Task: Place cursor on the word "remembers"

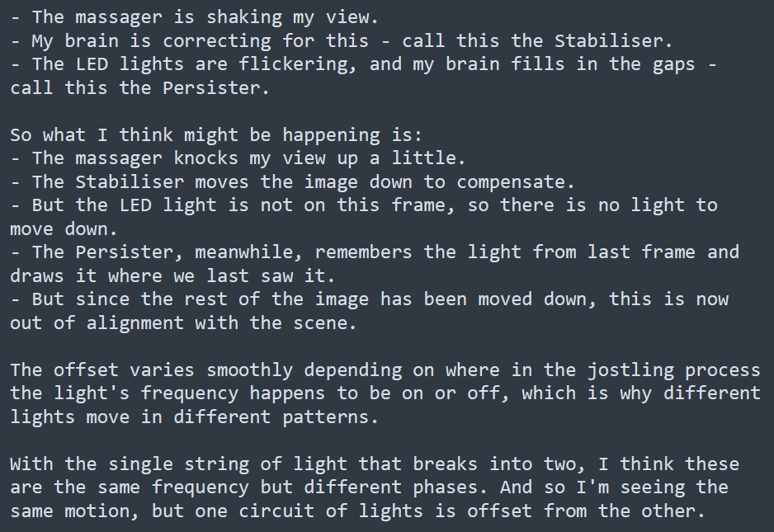Action: (x=363, y=252)
